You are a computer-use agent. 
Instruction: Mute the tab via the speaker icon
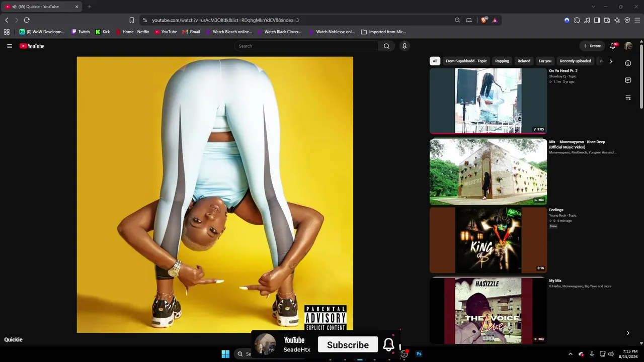[x=14, y=7]
